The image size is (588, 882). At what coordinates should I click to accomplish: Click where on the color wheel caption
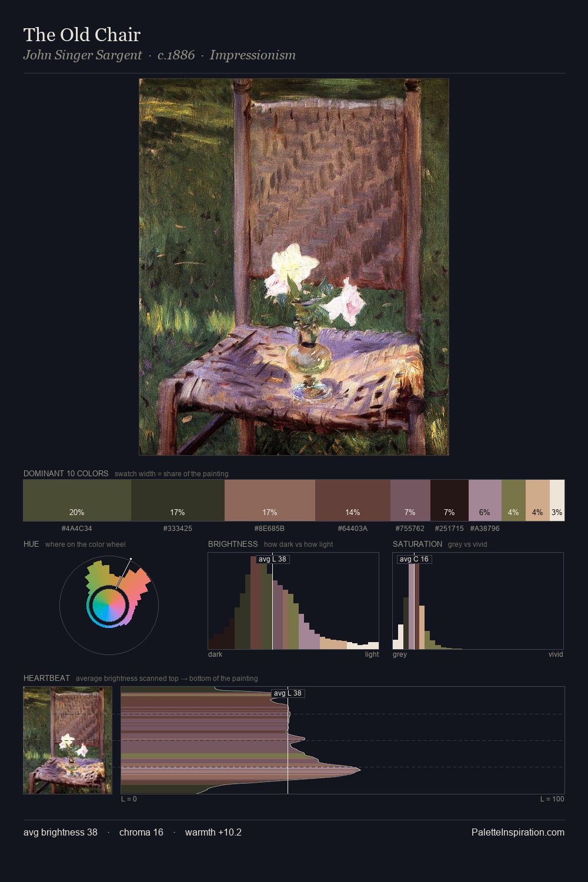[85, 544]
